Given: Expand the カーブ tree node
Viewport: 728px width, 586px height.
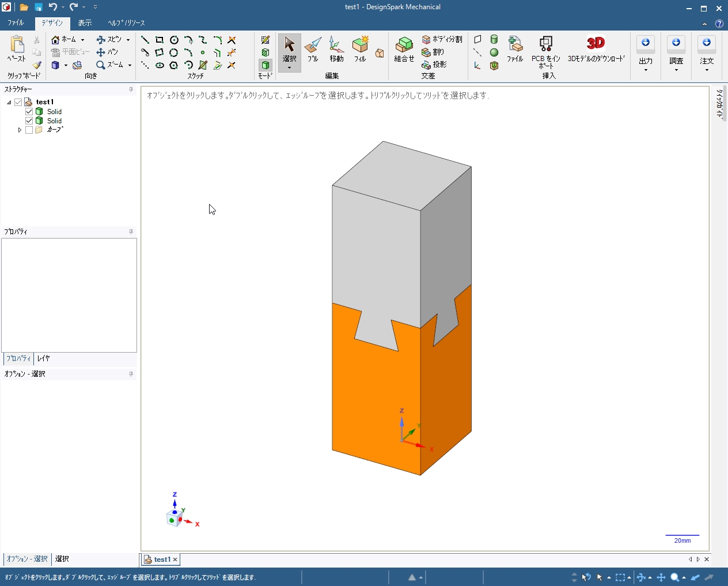Looking at the screenshot, I should tap(20, 130).
